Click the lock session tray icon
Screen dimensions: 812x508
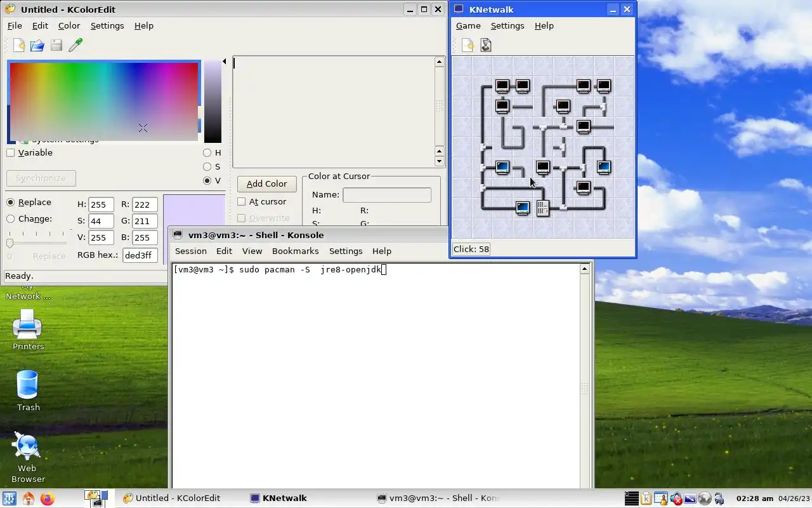tap(719, 498)
